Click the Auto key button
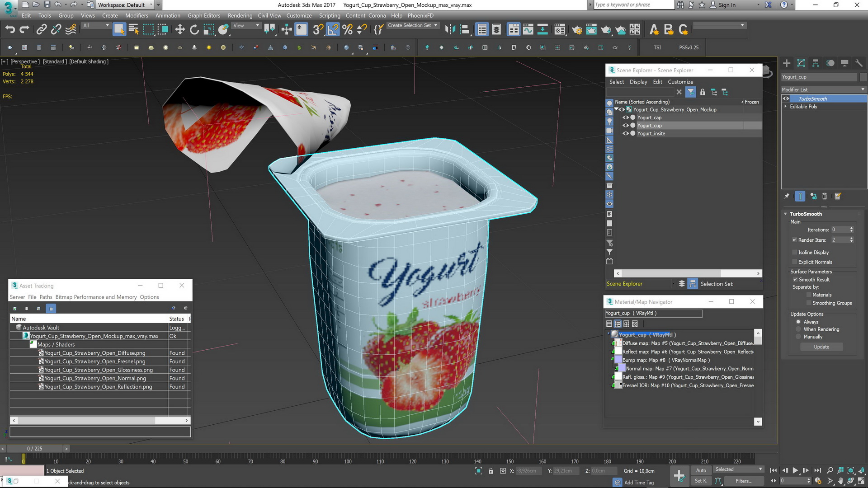 tap(701, 470)
